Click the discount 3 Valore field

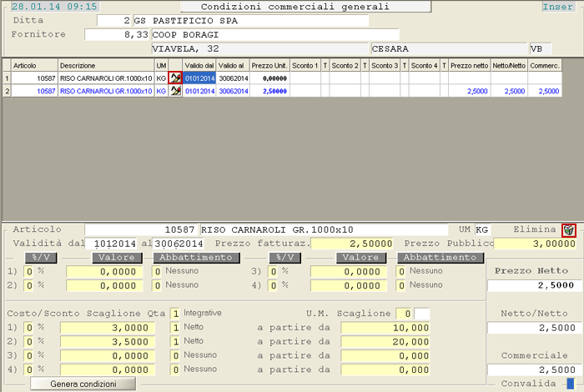(349, 272)
